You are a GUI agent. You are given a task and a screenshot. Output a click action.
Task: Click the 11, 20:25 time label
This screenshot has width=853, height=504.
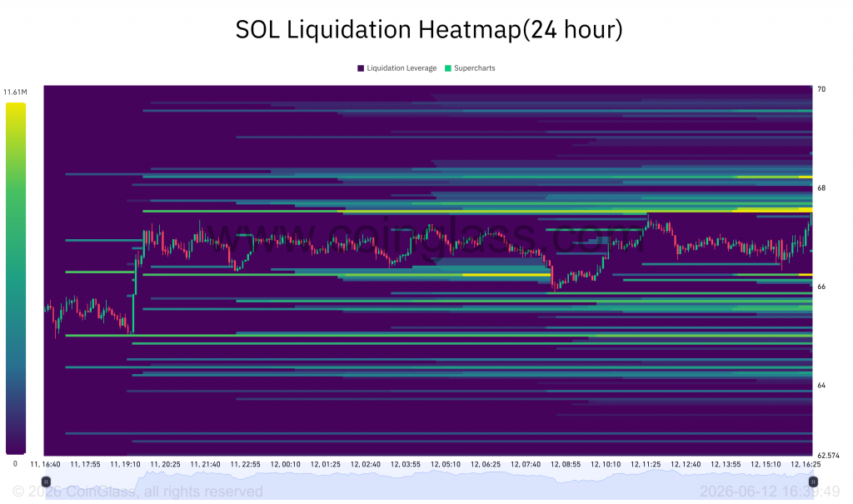click(x=166, y=464)
